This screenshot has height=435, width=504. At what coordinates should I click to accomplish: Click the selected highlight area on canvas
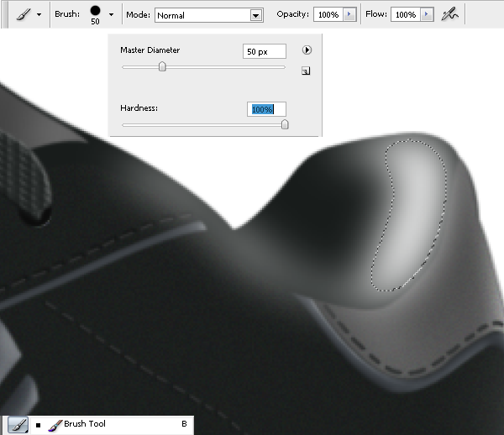click(412, 215)
